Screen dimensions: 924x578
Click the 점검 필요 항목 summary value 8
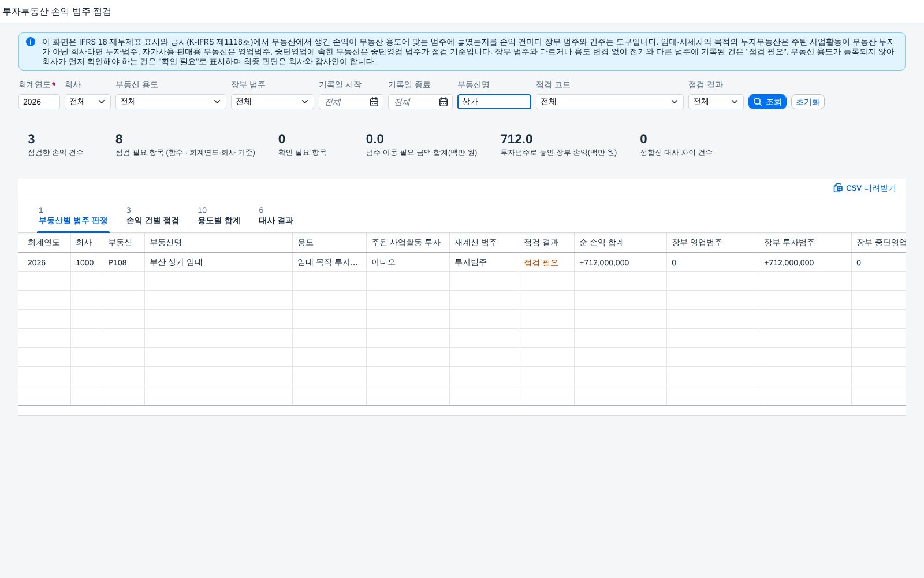[x=119, y=139]
